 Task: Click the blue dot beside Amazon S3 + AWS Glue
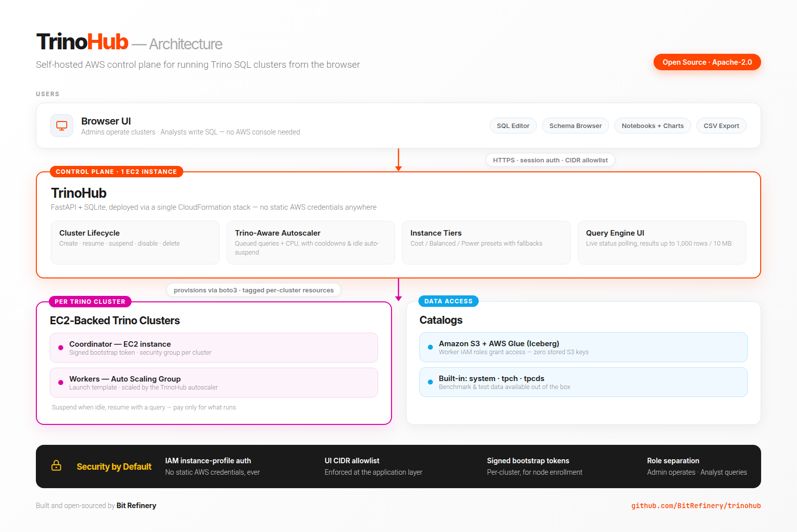coord(430,347)
